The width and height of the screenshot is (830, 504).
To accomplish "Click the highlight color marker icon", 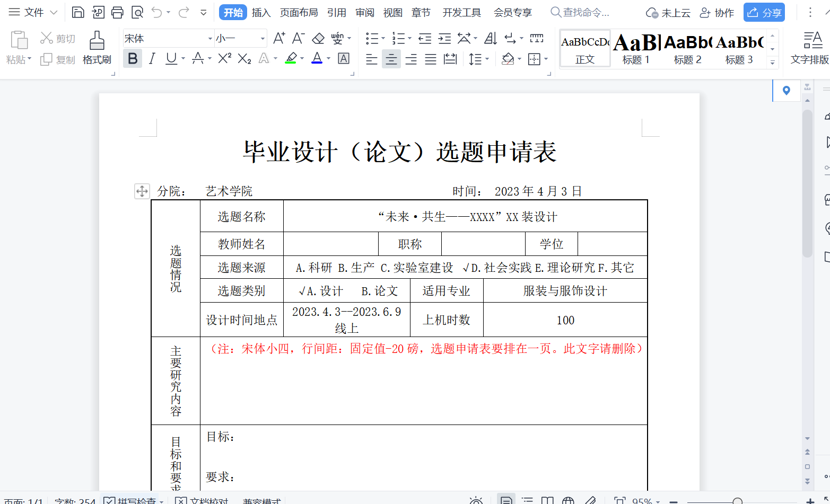I will click(x=291, y=59).
